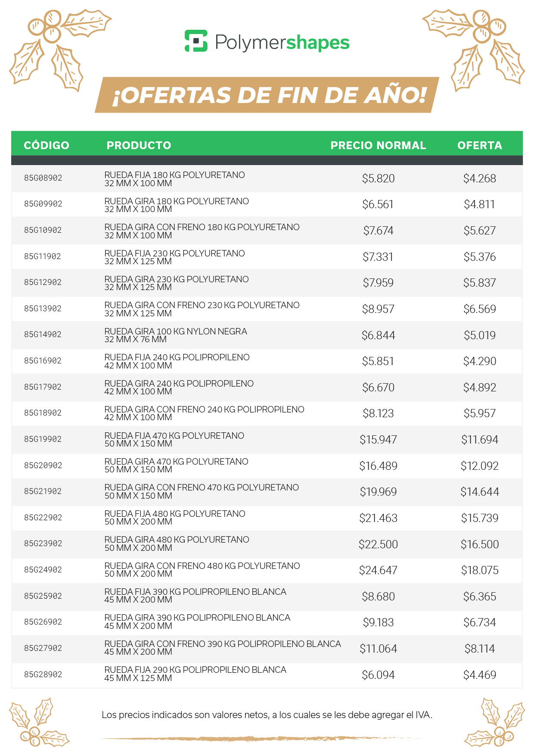Screen dimensions: 534x756
Task: Select product code 85G28902
Action: tap(43, 675)
